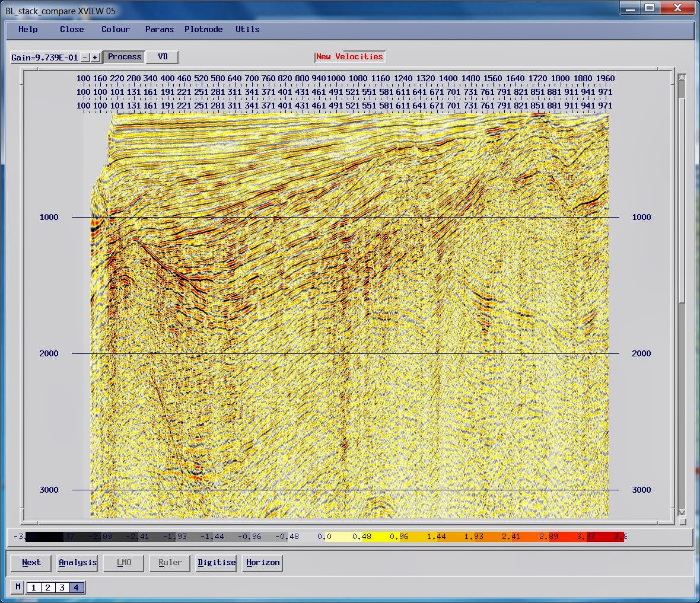Toggle the VD display mode button
The width and height of the screenshot is (700, 603).
(163, 57)
